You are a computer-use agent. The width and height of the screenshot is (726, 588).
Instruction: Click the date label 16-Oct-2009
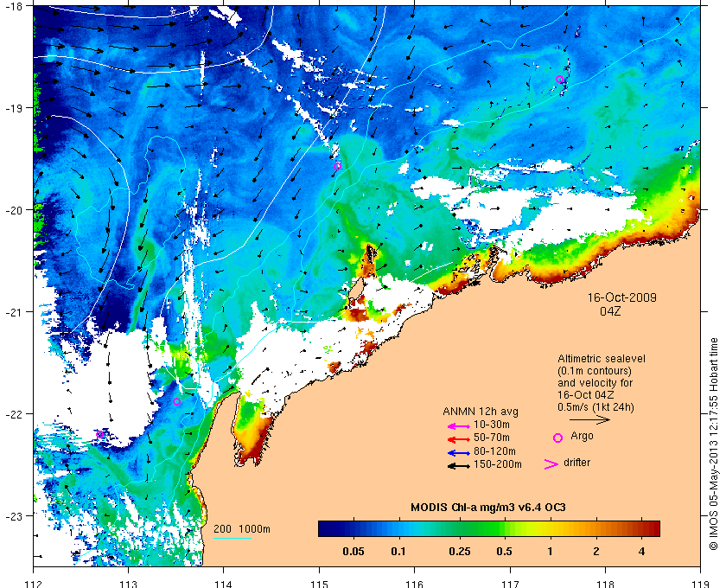click(x=621, y=297)
